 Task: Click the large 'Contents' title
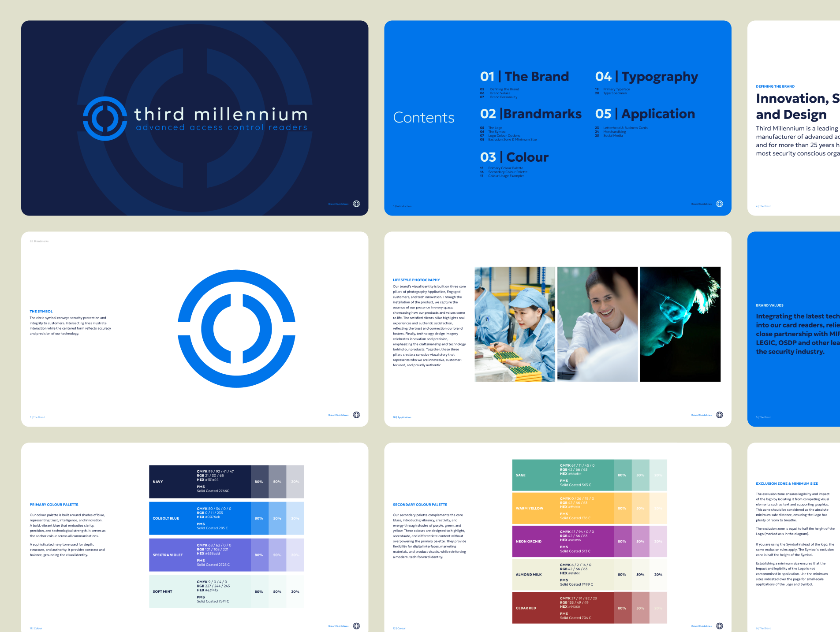423,118
